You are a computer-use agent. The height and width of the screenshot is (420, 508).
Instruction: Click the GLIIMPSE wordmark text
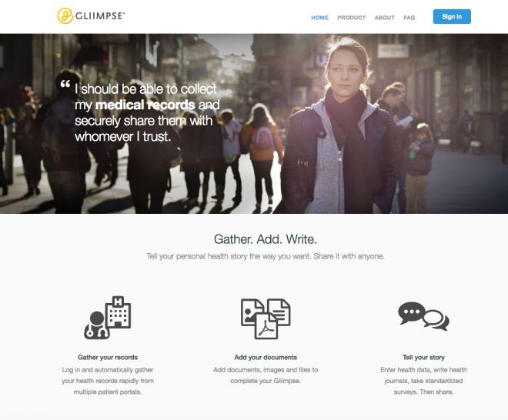click(x=100, y=16)
